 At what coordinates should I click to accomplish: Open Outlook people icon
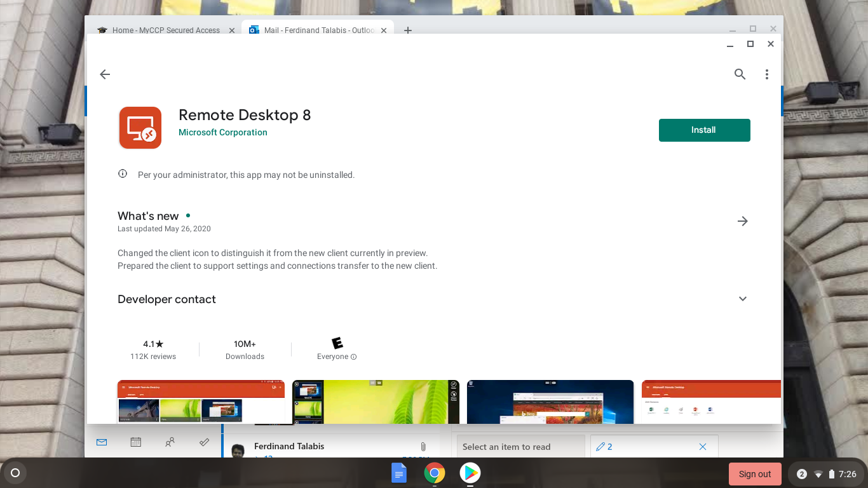(x=170, y=442)
